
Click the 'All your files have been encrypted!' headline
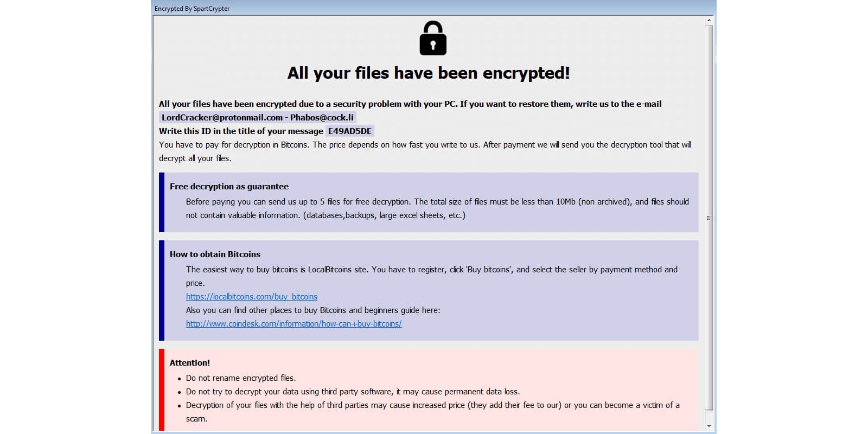coord(429,73)
